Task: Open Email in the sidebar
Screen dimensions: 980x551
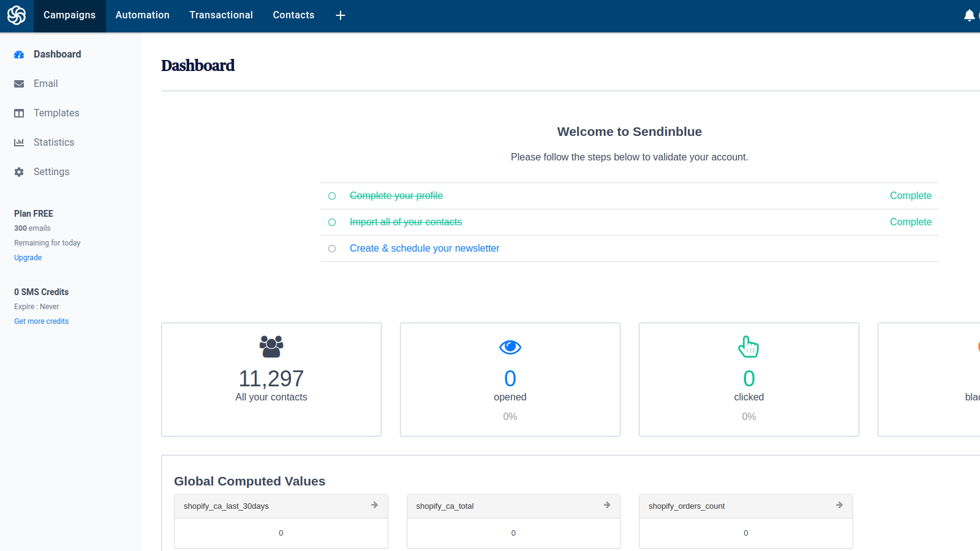Action: pyautogui.click(x=46, y=84)
